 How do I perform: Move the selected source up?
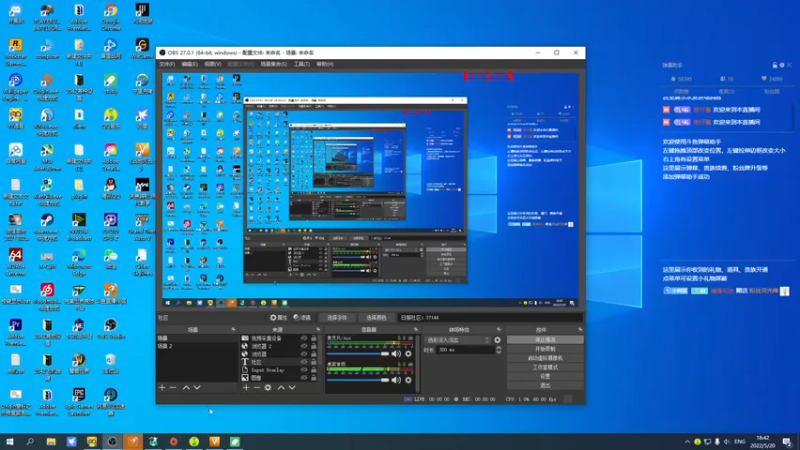point(281,388)
